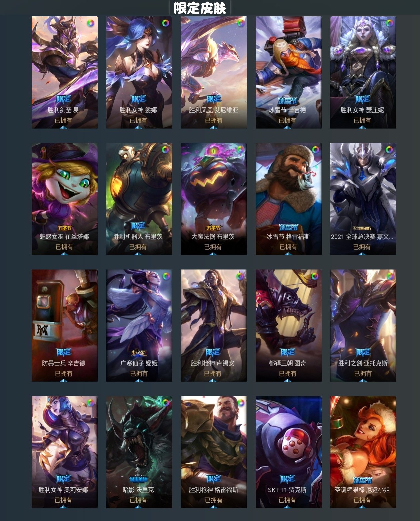Expand blue arrow under 防暴士兵 辛吉德 card
This screenshot has width=420, height=521.
pyautogui.click(x=64, y=380)
